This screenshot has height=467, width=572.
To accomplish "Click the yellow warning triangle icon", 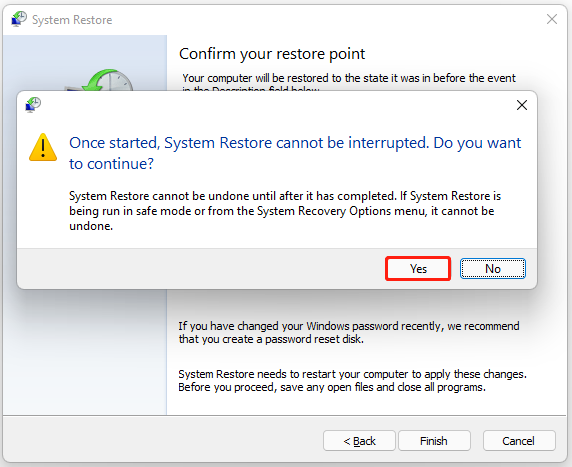I will [x=43, y=147].
